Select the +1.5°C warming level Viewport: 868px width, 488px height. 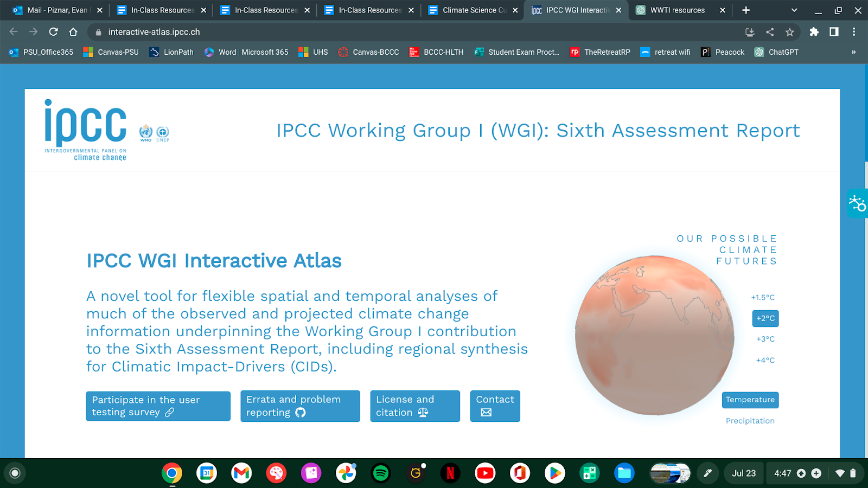click(x=763, y=297)
